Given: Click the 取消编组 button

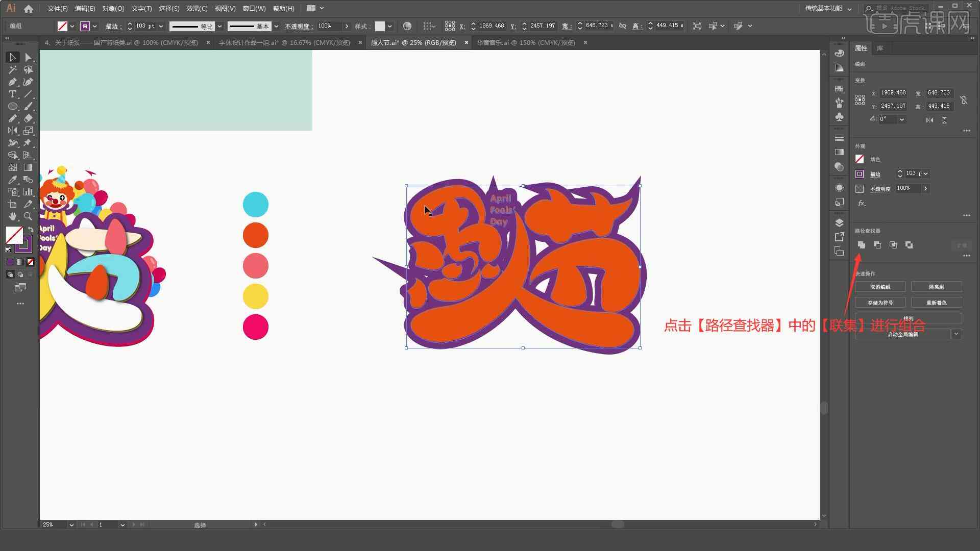Looking at the screenshot, I should pyautogui.click(x=880, y=287).
